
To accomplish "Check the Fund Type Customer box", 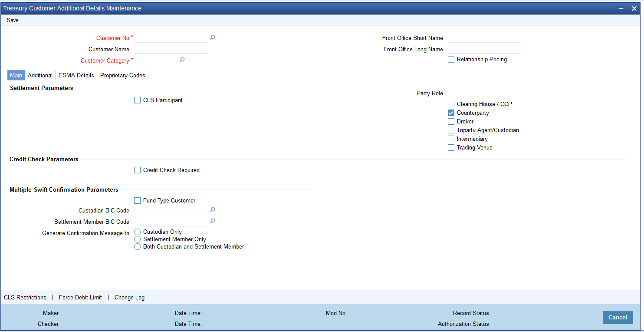I will [x=138, y=201].
